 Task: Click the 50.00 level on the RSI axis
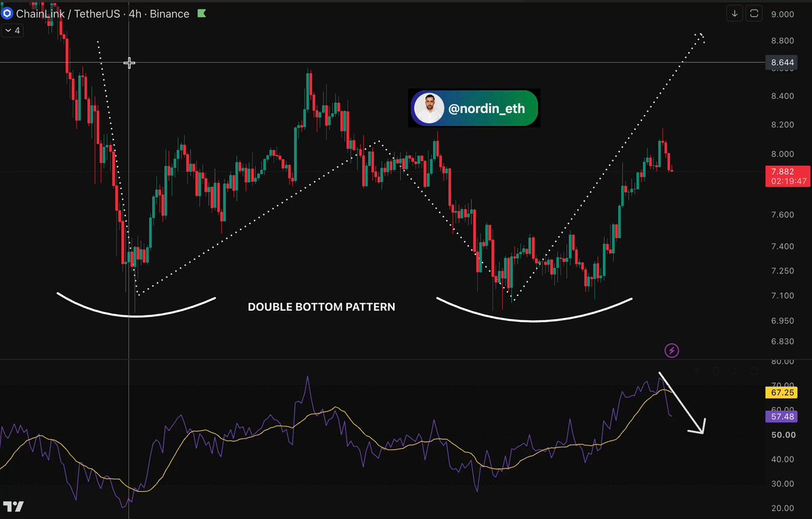(x=782, y=435)
